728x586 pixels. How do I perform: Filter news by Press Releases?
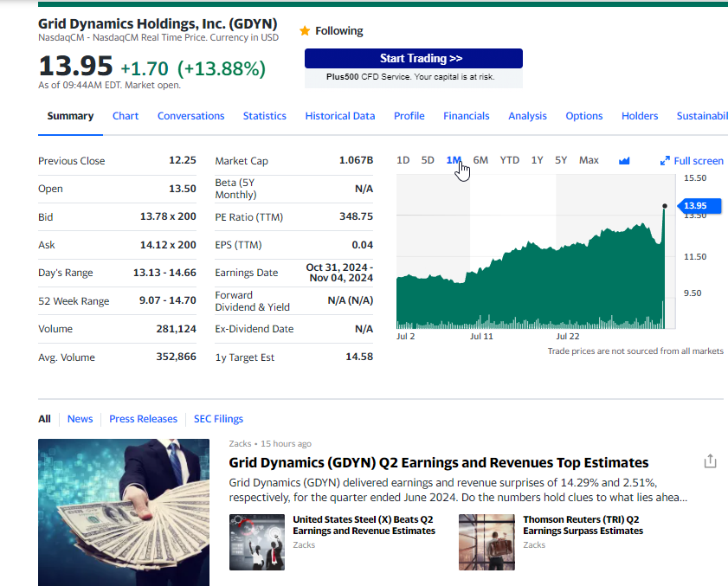[x=143, y=419]
